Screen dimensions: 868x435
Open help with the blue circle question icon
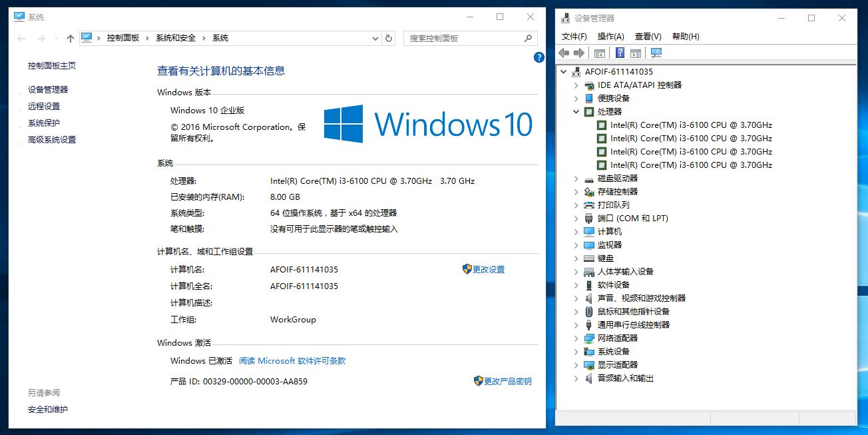tap(539, 58)
